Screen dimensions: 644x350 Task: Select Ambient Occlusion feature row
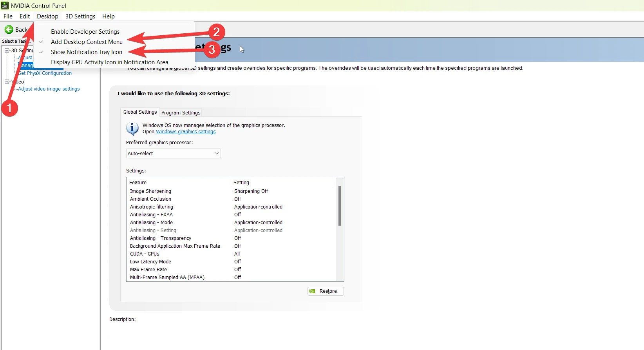pos(231,199)
